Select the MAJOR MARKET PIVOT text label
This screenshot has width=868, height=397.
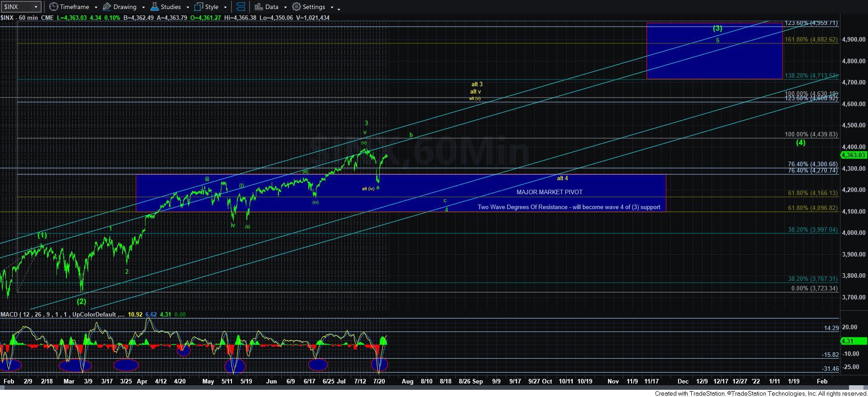(x=549, y=192)
